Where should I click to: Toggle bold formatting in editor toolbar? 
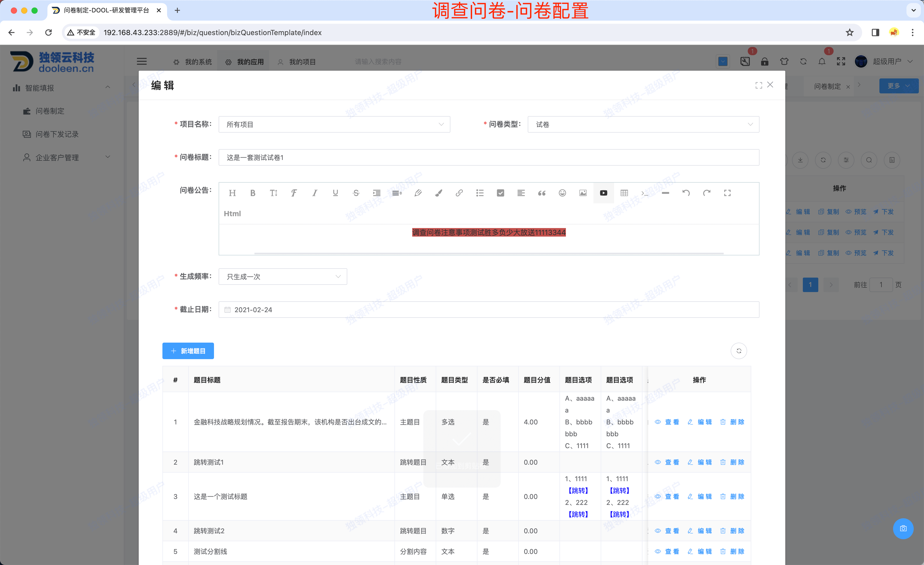tap(253, 193)
